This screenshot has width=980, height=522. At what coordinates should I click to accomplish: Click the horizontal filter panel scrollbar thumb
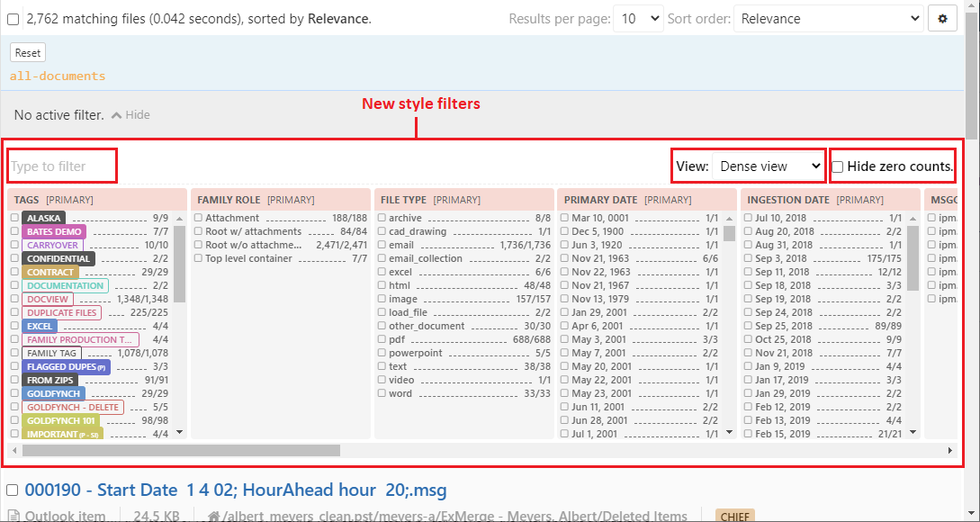coord(180,450)
